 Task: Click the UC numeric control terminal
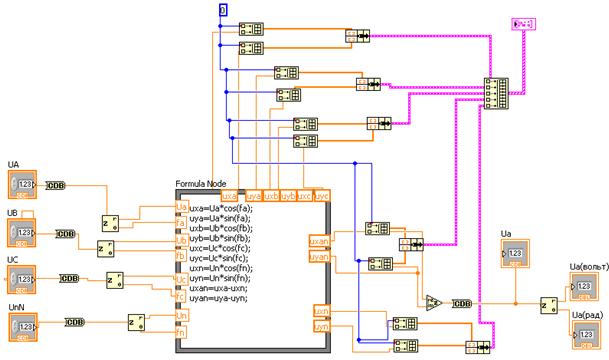22,280
